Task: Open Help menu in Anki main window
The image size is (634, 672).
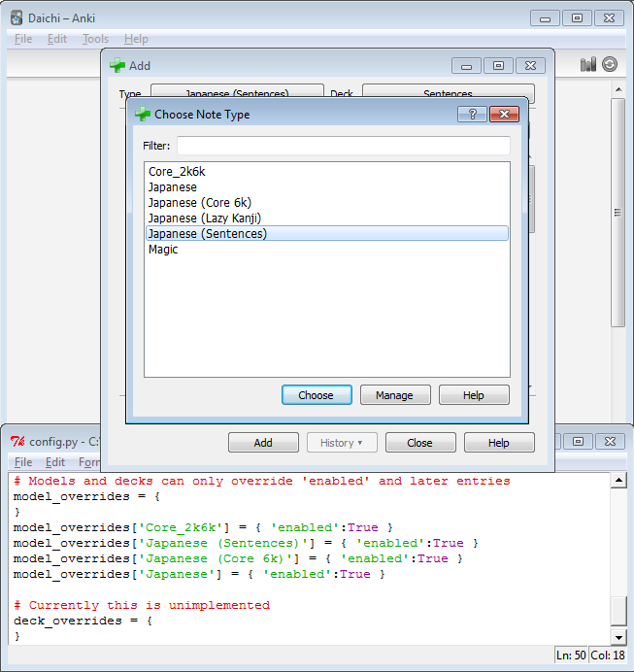Action: [136, 39]
